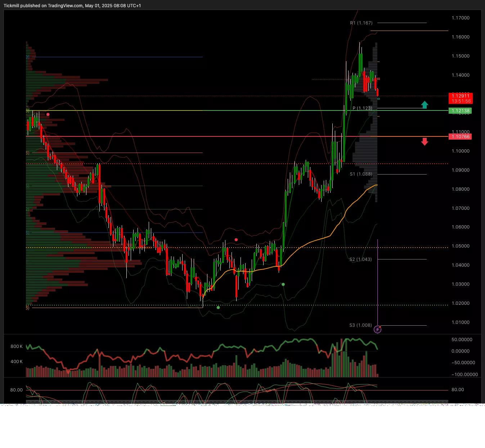Click the green up arrow marker
The image size is (485, 448).
[x=425, y=105]
